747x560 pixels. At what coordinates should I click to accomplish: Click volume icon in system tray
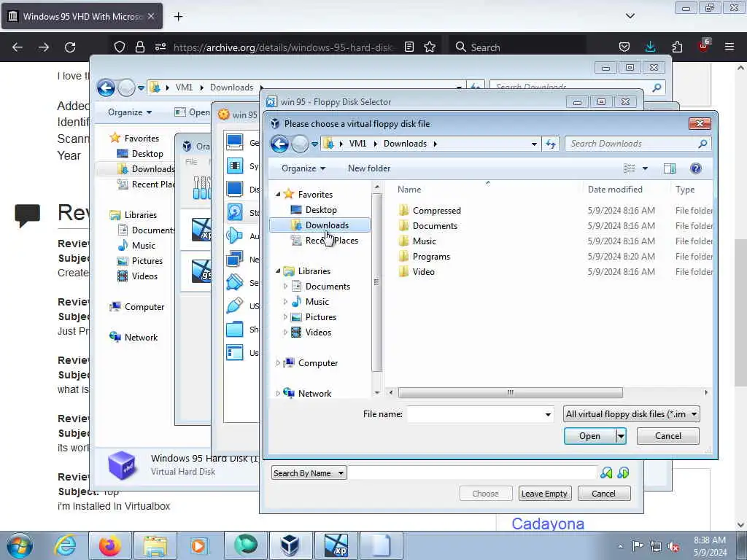[673, 546]
